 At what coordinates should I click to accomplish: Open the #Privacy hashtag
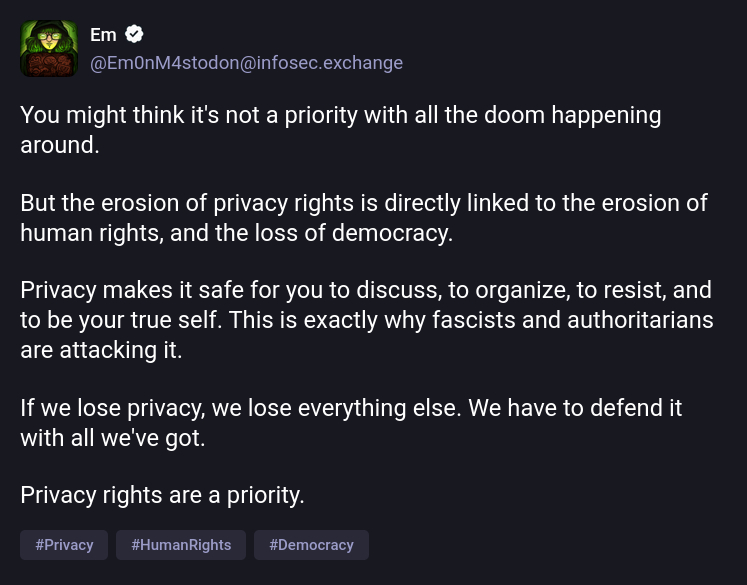point(64,545)
